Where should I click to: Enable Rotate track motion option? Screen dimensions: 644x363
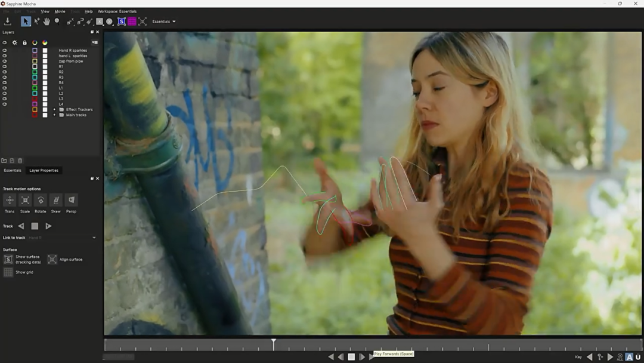(41, 200)
